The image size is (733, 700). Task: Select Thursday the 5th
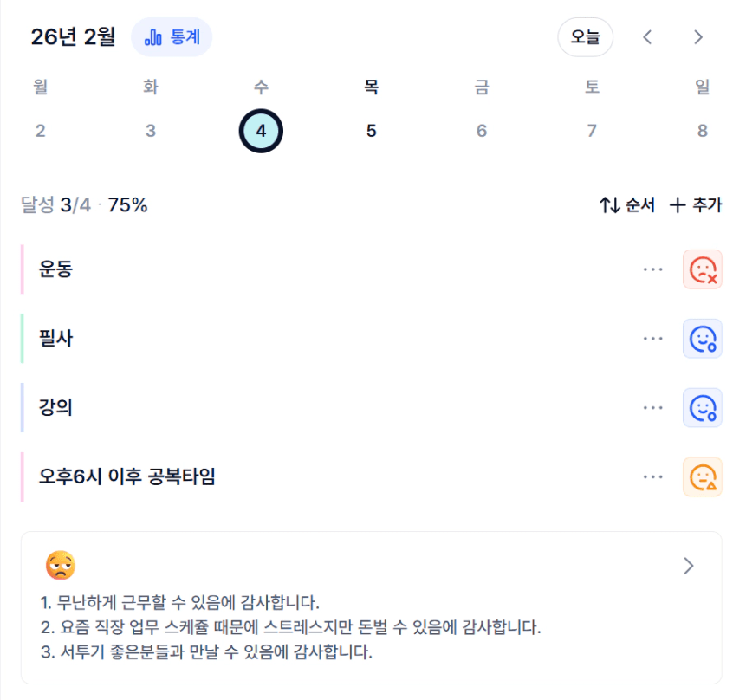(371, 131)
